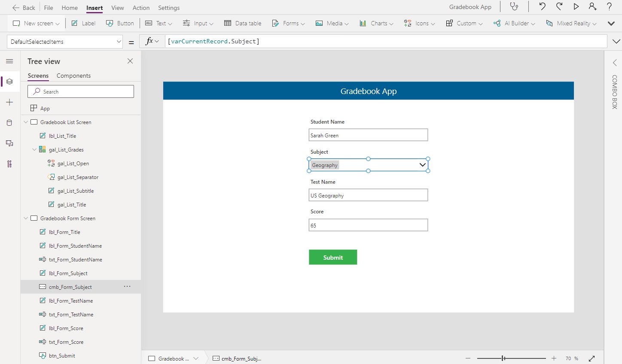Preview the app with the play icon
Image resolution: width=622 pixels, height=364 pixels.
click(x=577, y=6)
